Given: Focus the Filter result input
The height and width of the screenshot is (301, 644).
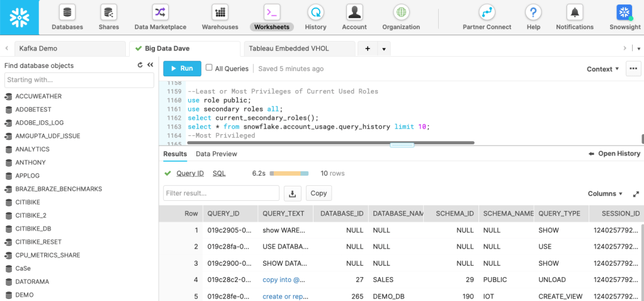Looking at the screenshot, I should pyautogui.click(x=221, y=193).
